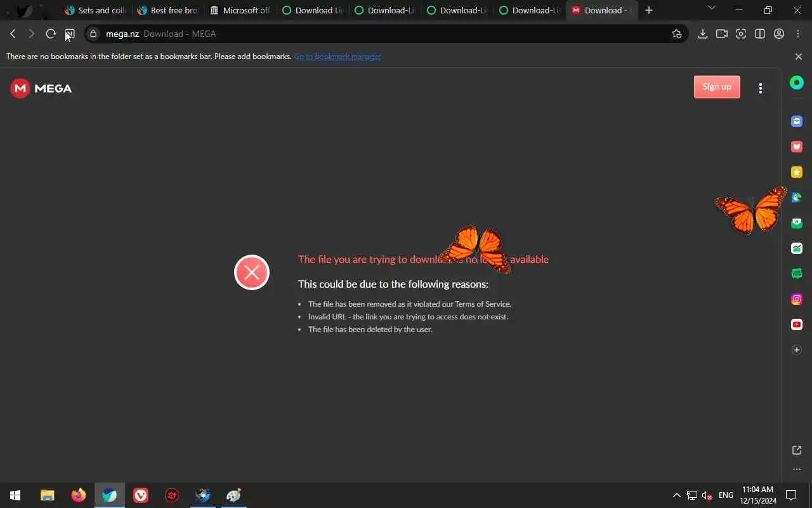Open the Windows notification center

791,495
